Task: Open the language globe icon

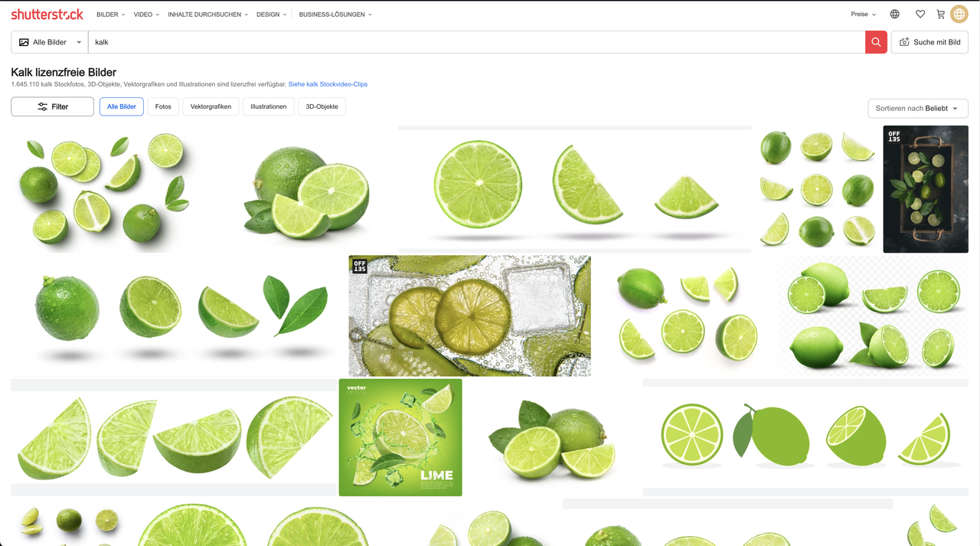Action: click(x=894, y=14)
